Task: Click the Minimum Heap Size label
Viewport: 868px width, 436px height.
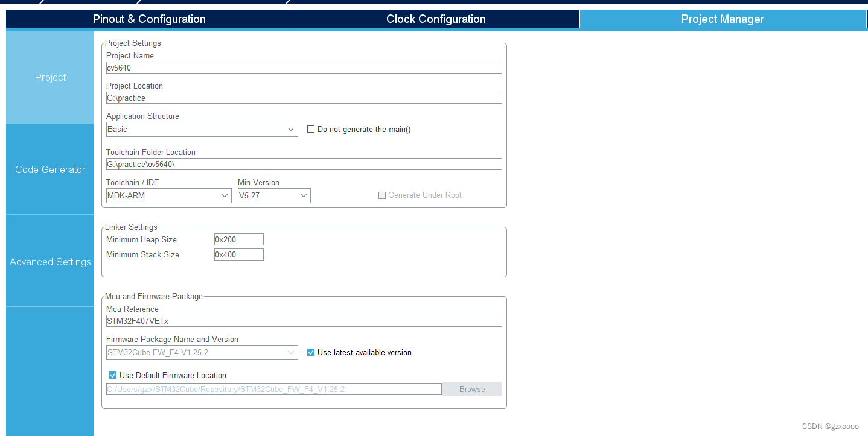Action: click(x=141, y=239)
